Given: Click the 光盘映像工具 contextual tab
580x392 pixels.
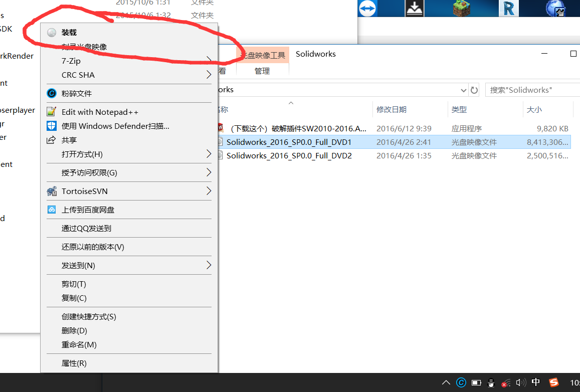Looking at the screenshot, I should (263, 55).
